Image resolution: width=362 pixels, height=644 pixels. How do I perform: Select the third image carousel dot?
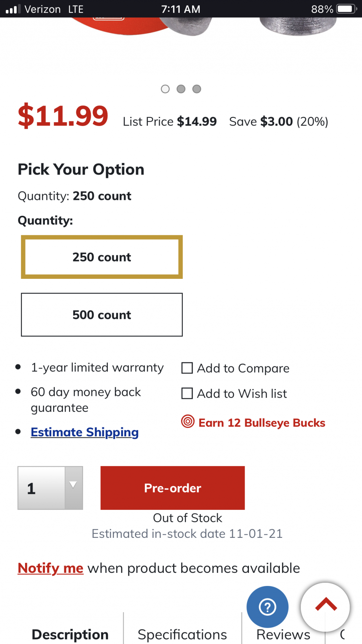197,89
